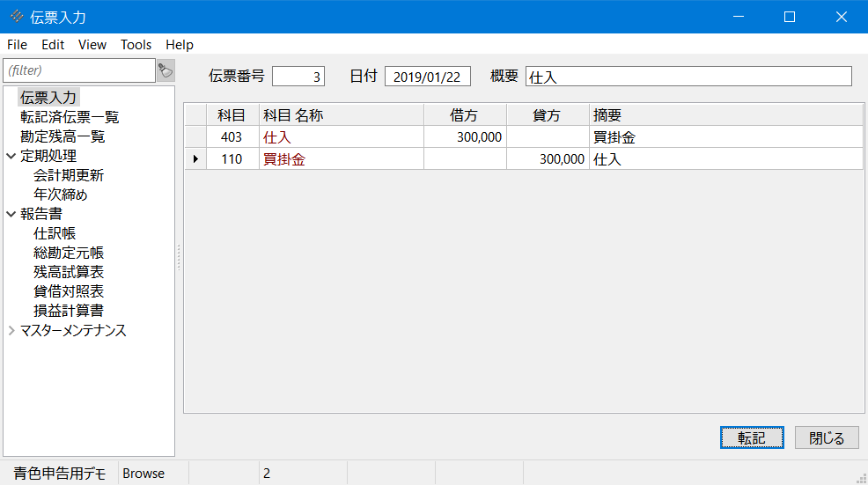Click the 借方 column header
The width and height of the screenshot is (868, 485).
point(465,115)
